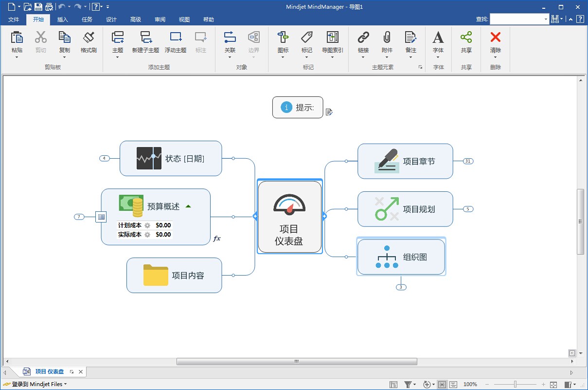This screenshot has width=588, height=390.
Task: Click inside the 查找 search field
Action: pos(517,18)
